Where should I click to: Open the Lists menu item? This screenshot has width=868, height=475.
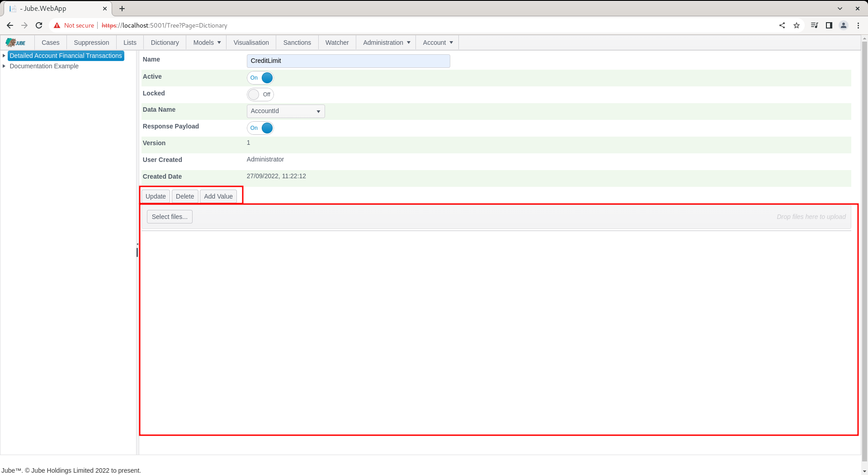tap(130, 43)
